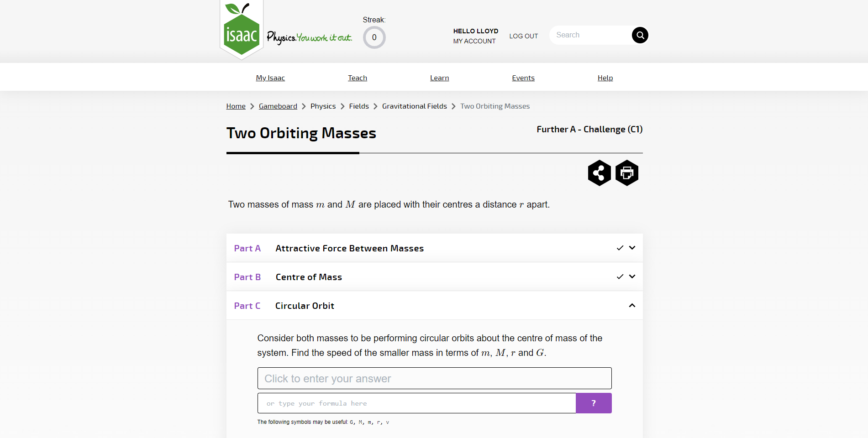Go to My Account
Screen dimensions: 868x438
pyautogui.click(x=474, y=41)
